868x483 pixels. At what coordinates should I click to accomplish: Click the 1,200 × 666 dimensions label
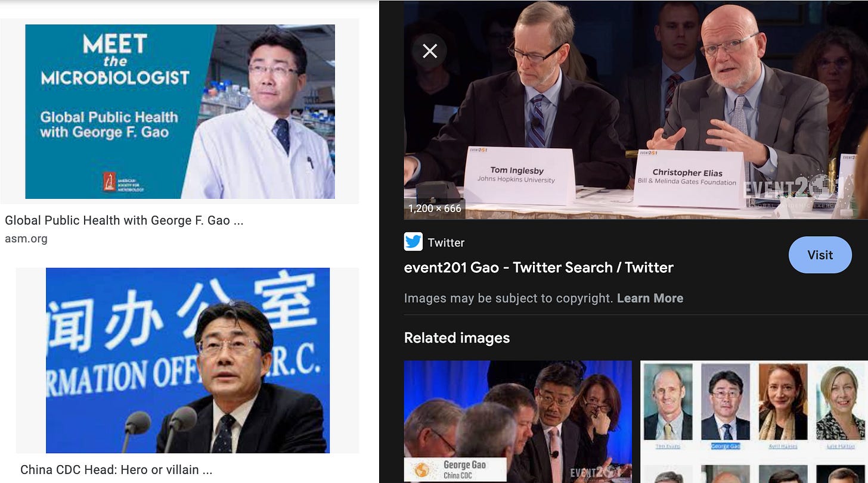(x=435, y=208)
